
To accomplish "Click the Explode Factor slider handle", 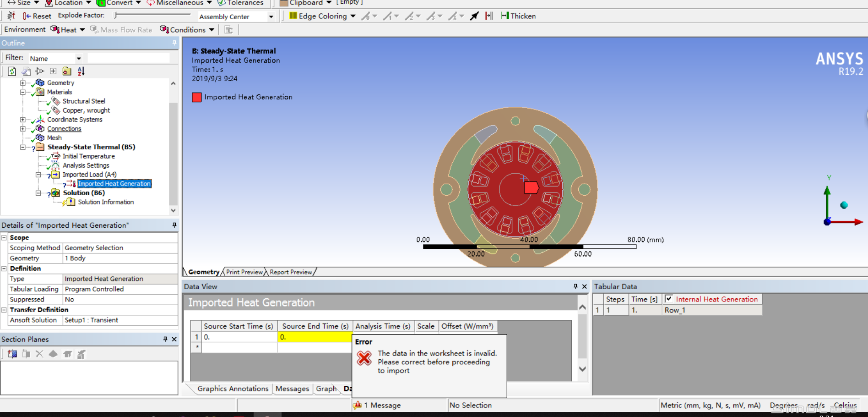I will coord(116,16).
